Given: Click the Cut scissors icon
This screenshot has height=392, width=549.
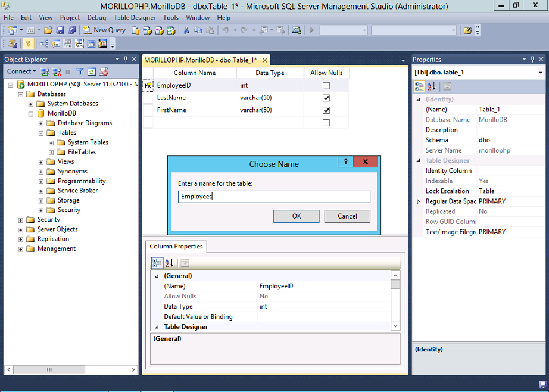Looking at the screenshot, I should click(186, 30).
